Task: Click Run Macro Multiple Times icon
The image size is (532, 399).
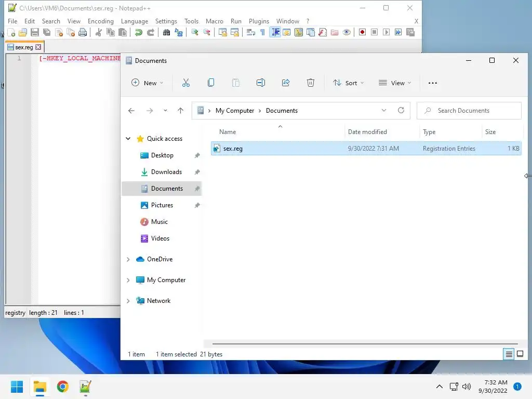Action: 398,32
